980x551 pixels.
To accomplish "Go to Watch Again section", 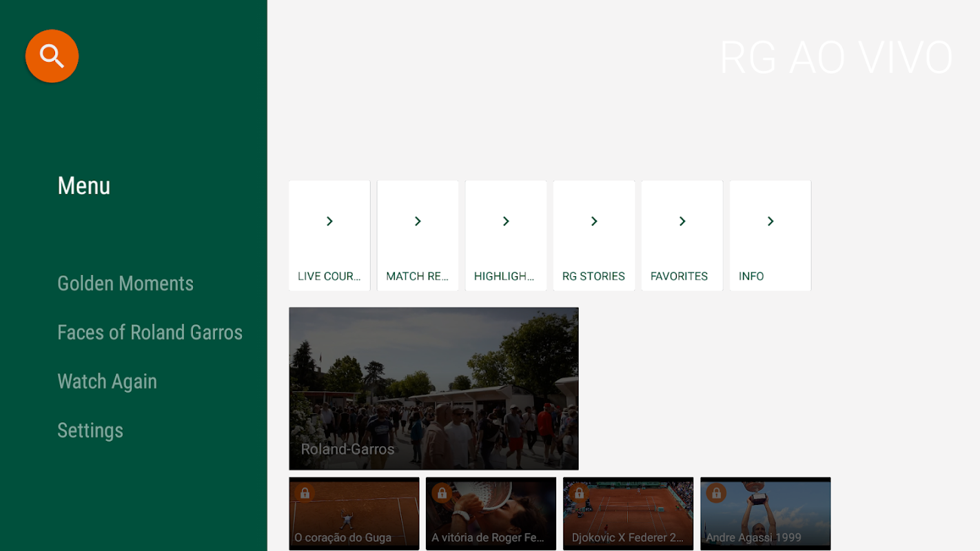I will click(108, 382).
